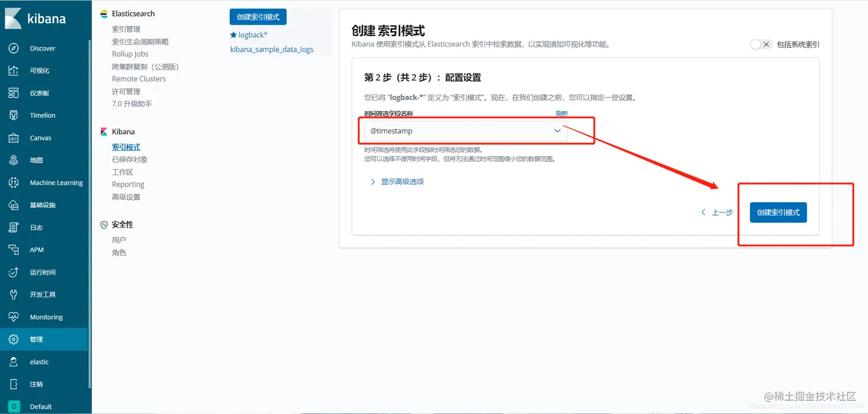This screenshot has width=868, height=414.
Task: Click the Elasticsearch section logo icon
Action: (x=104, y=14)
